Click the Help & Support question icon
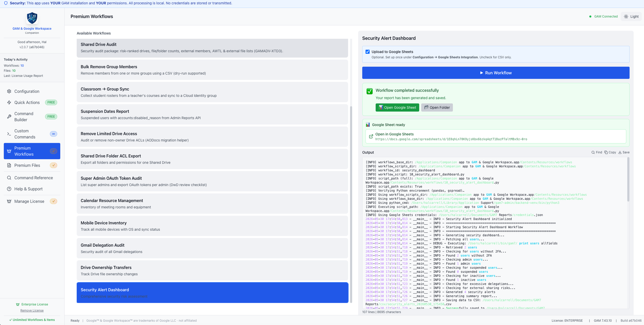 tap(9, 189)
